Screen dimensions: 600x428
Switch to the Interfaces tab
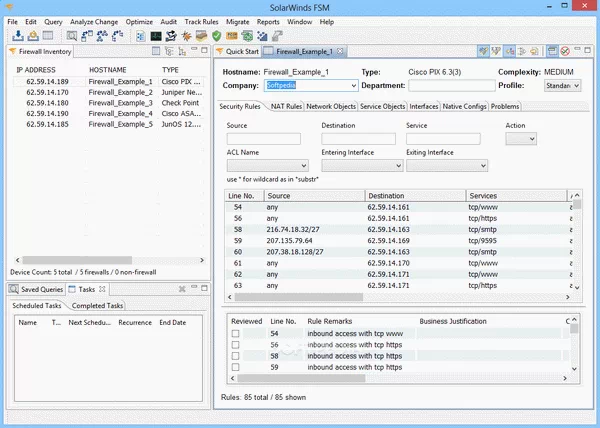click(x=424, y=106)
